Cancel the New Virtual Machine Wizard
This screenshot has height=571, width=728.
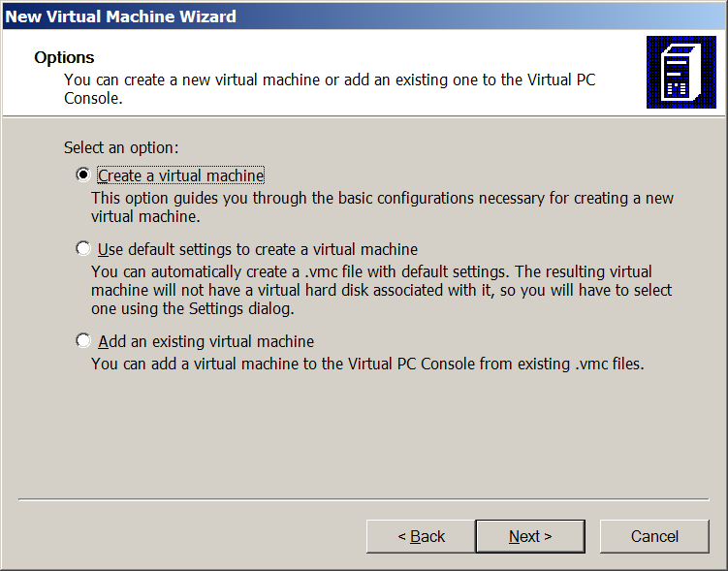pos(654,536)
